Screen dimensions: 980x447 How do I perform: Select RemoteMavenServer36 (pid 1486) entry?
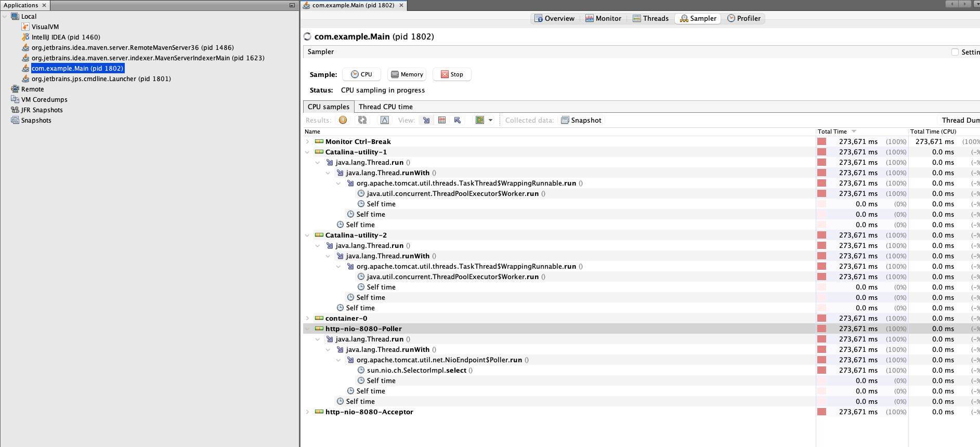133,47
